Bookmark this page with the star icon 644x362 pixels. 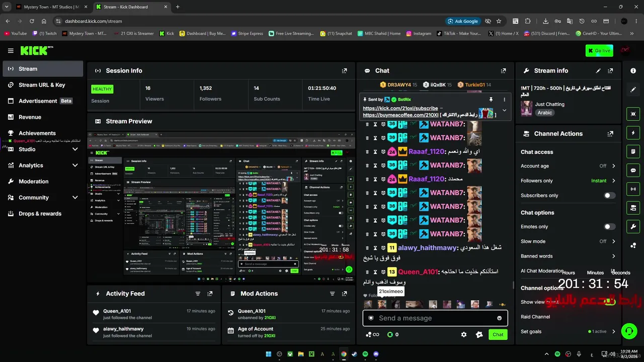point(499,21)
